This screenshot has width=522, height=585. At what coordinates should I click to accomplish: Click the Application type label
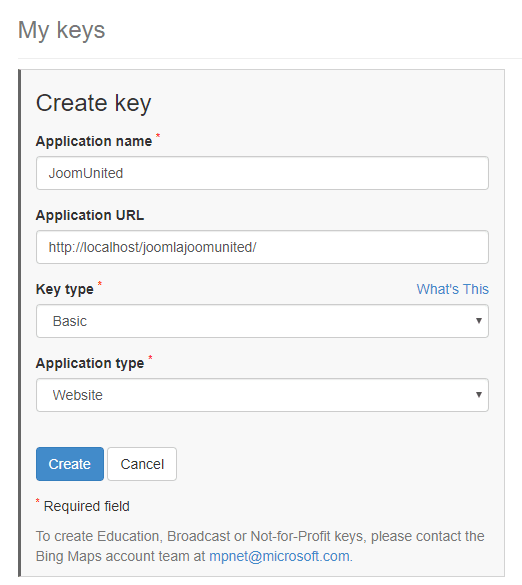pos(90,363)
